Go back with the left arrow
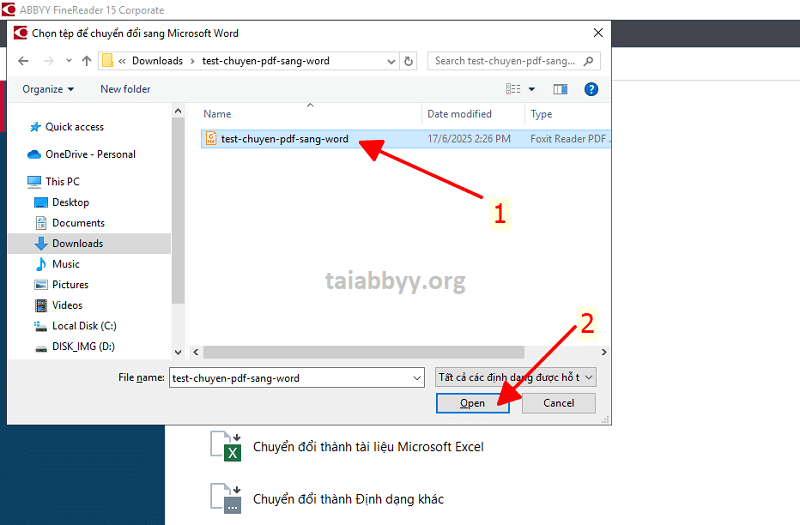 [23, 61]
